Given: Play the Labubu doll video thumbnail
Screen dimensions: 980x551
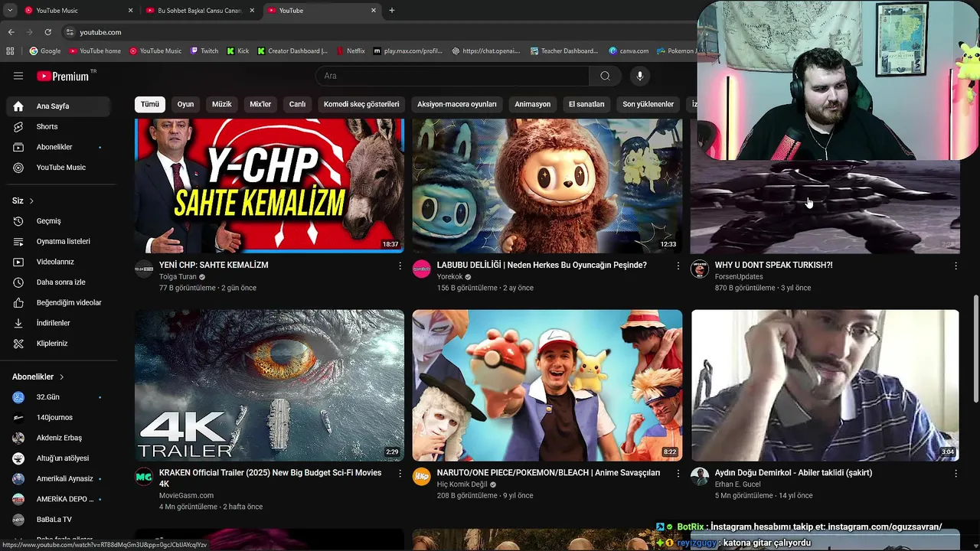Looking at the screenshot, I should click(547, 186).
